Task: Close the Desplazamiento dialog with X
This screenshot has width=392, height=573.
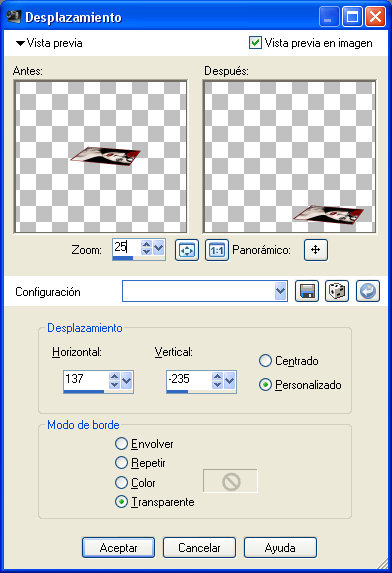Action: [376, 17]
